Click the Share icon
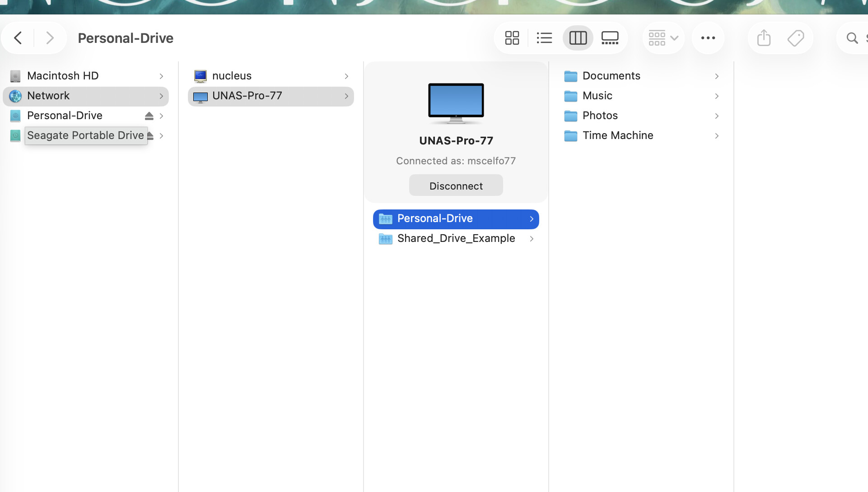This screenshot has height=492, width=868. 764,38
